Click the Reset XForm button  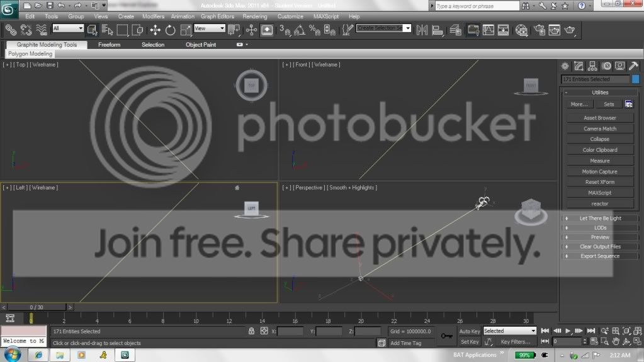pos(600,182)
